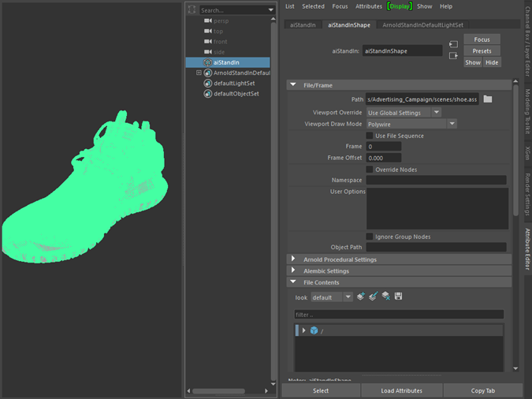Click the Path text field
532x399 pixels.
[422, 99]
